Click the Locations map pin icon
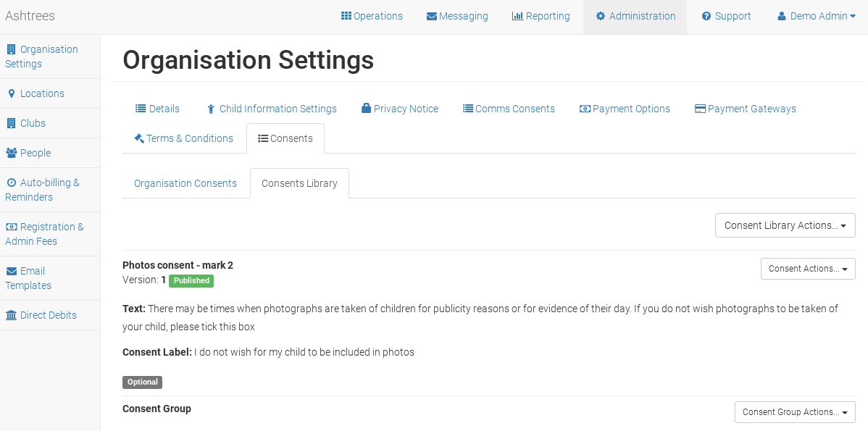The image size is (868, 431). tap(12, 93)
